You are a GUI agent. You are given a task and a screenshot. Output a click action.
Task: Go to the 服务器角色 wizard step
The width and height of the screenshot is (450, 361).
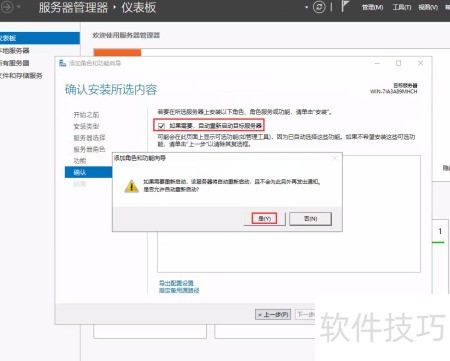(89, 149)
